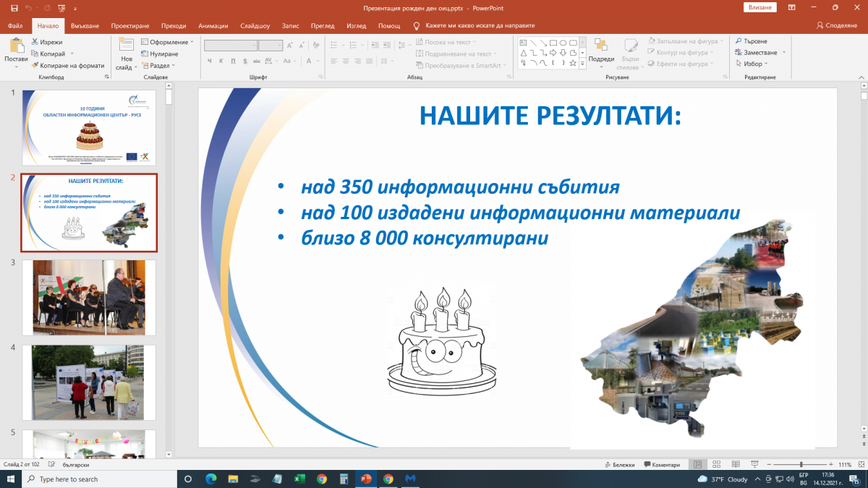Switch to the Слайдшоу tab
This screenshot has width=868, height=488.
[x=253, y=25]
